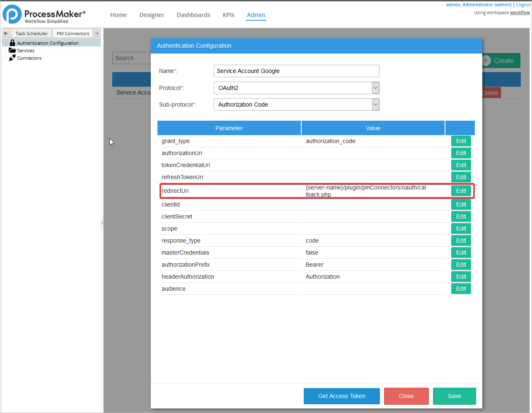Click the ProcessMaker logo icon
The image size is (532, 413).
click(x=12, y=15)
